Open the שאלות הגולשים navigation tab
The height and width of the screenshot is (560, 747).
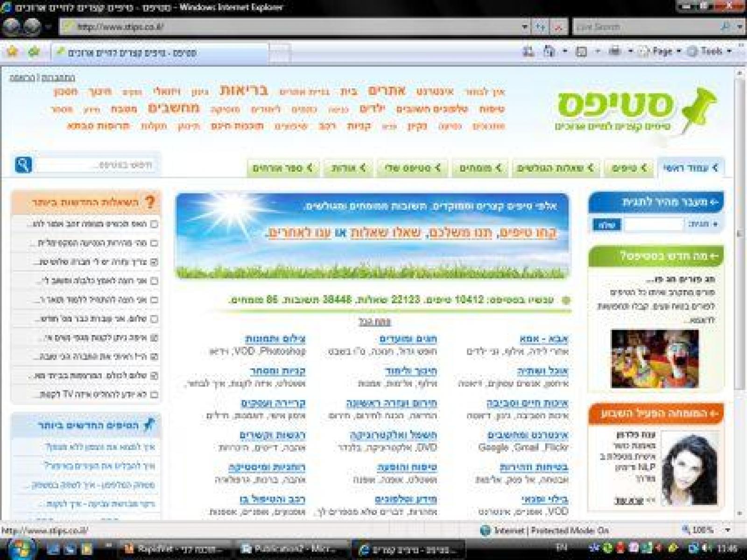click(x=555, y=168)
